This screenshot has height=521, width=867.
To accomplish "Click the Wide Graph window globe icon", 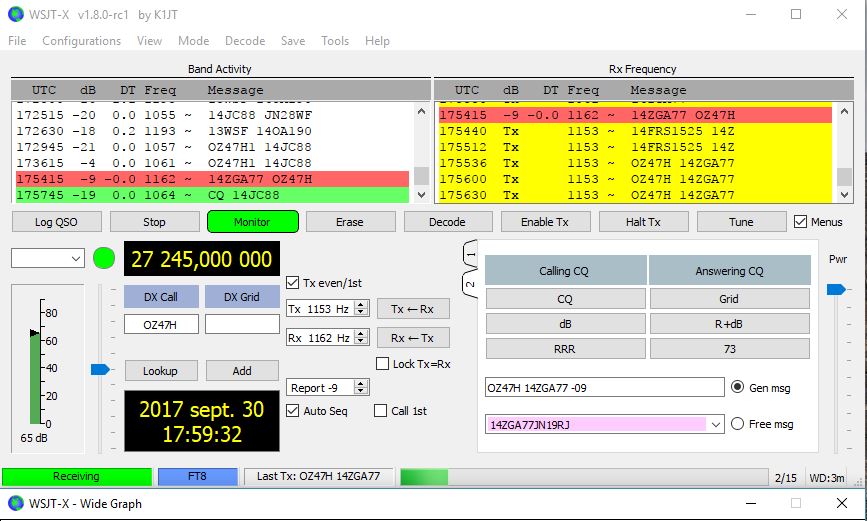I will coord(15,503).
